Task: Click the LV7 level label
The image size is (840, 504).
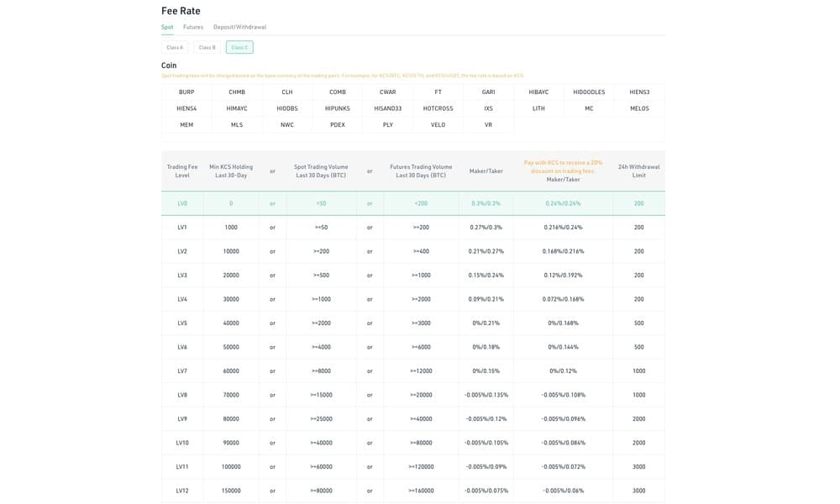Action: coord(182,370)
